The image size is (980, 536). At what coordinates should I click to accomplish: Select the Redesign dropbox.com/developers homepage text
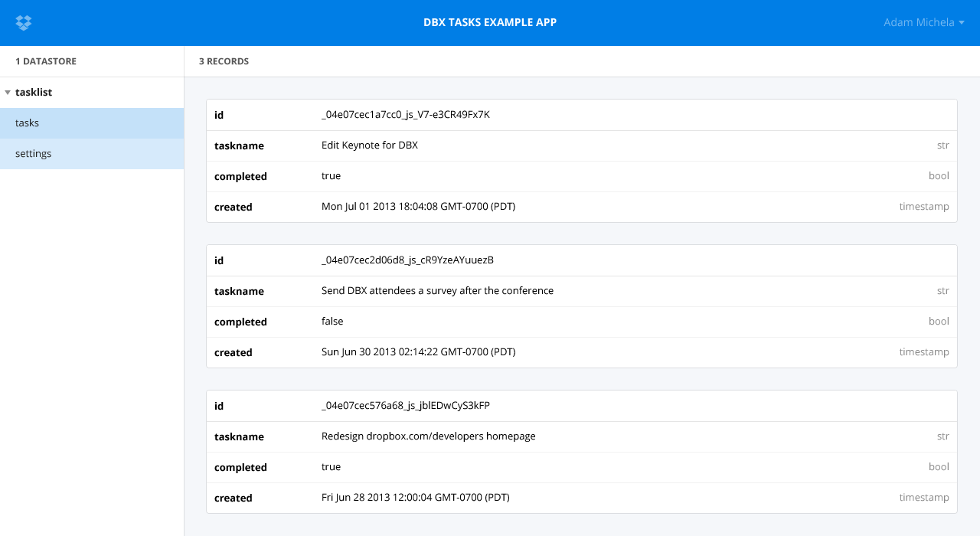coord(428,436)
